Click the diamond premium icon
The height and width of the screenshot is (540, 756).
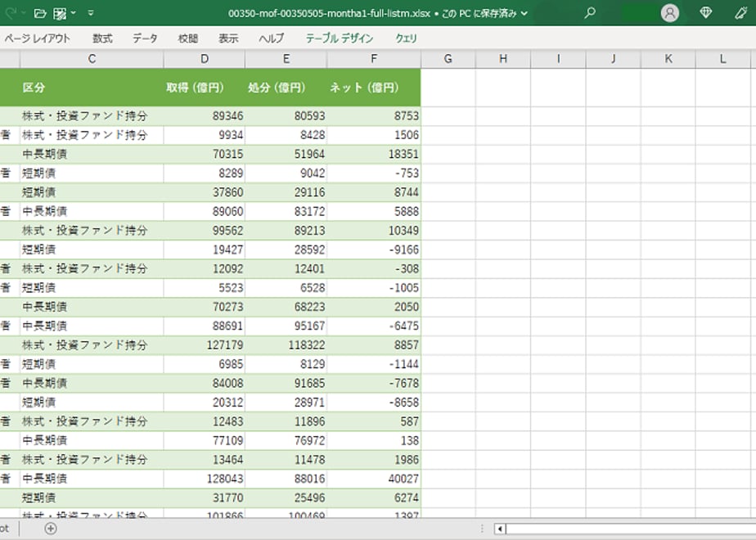click(x=705, y=13)
